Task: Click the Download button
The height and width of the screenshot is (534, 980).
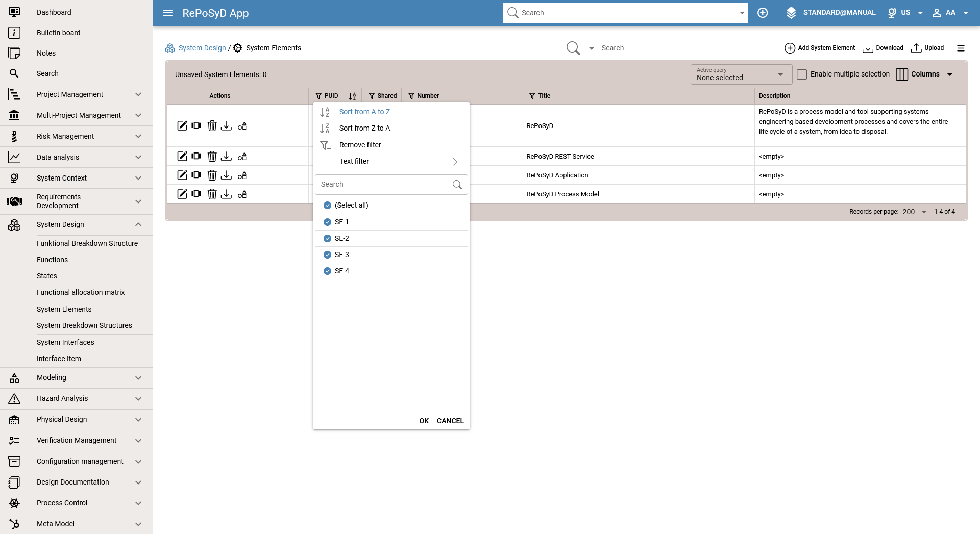Action: 883,48
